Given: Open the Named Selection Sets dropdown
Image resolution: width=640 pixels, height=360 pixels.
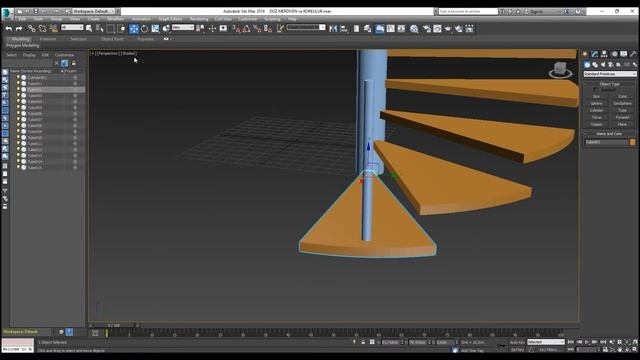Looking at the screenshot, I should (306, 27).
